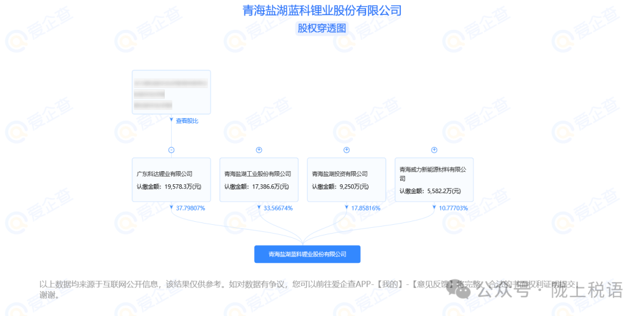This screenshot has width=644, height=316.
Task: Click the blue 青海盐湖蓝科锂业股份有限公司 root node
Action: coord(307,254)
